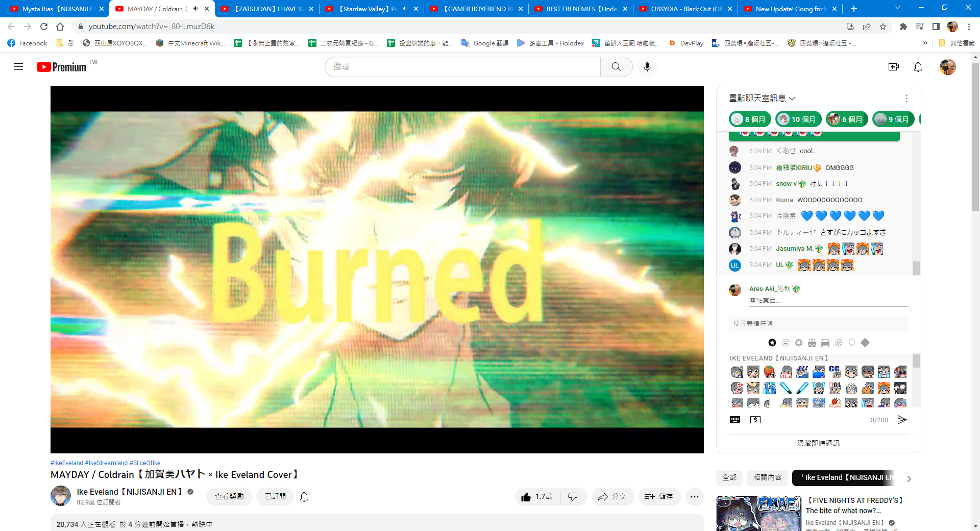The image size is (980, 531).
Task: Switch to BEST FRENEMIES tab
Action: (581, 9)
